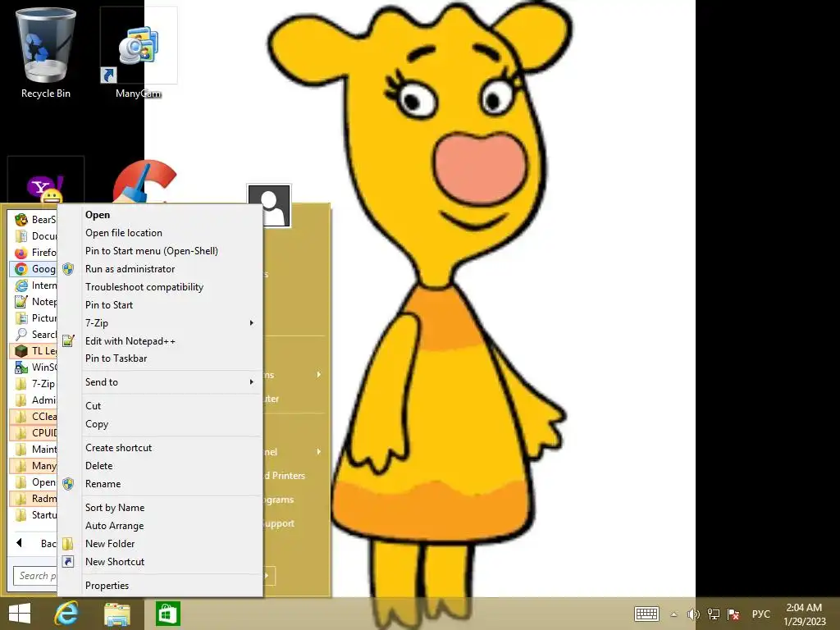Choose Delete in the context menu
The height and width of the screenshot is (630, 840).
point(161,466)
